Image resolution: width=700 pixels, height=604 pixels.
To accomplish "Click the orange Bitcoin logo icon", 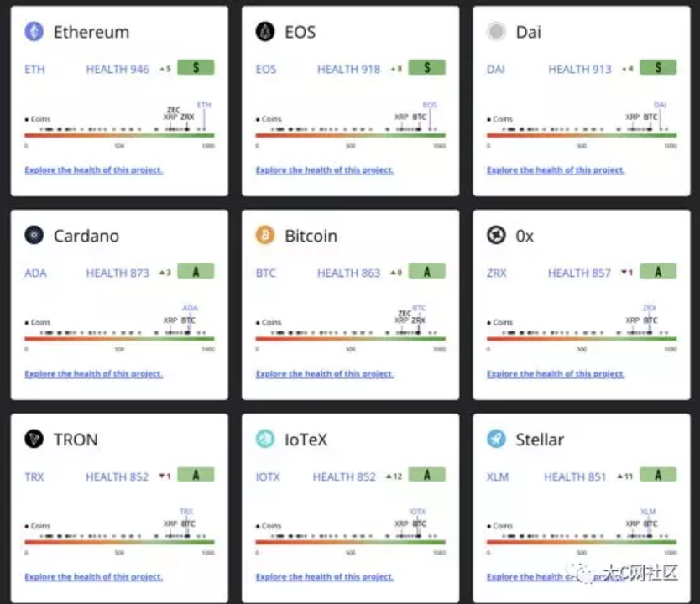I will 265,235.
